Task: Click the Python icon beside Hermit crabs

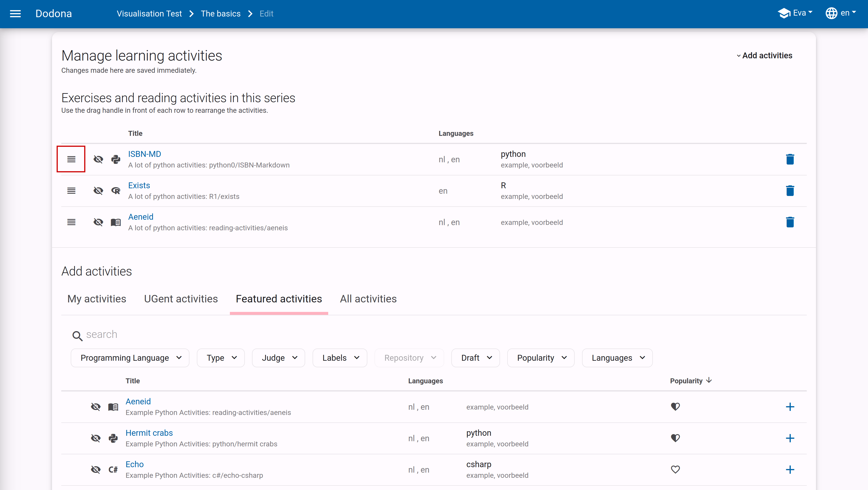Action: coord(113,438)
